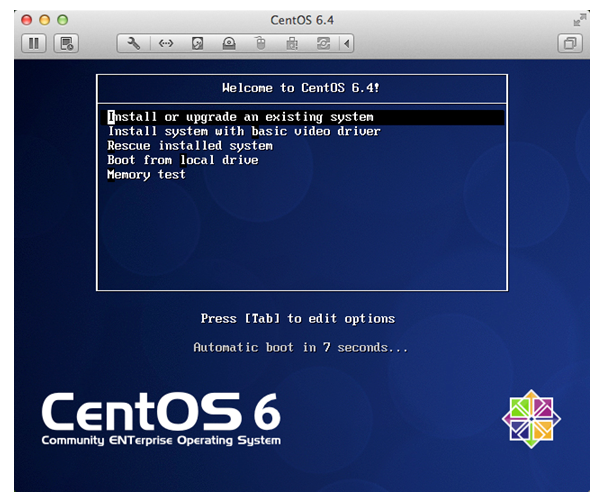Screen dimensions: 599x497
Task: Open the snapshots manager icon
Action: coord(66,43)
